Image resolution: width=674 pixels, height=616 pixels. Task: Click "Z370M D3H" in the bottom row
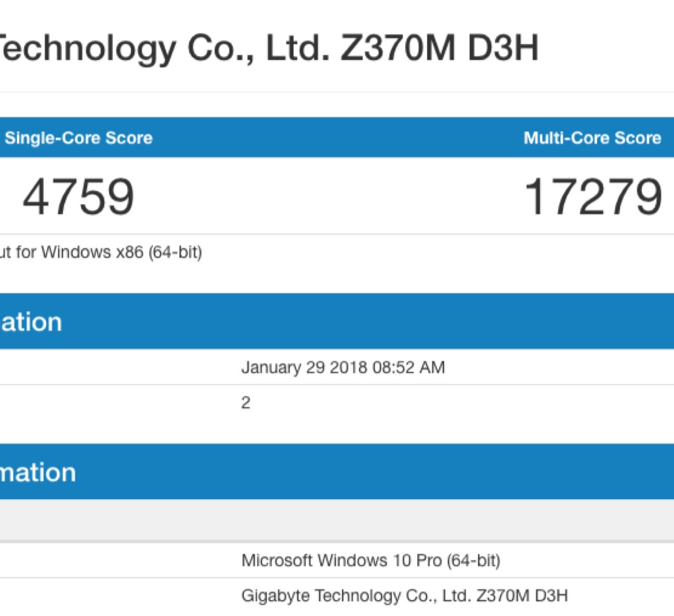(522, 596)
